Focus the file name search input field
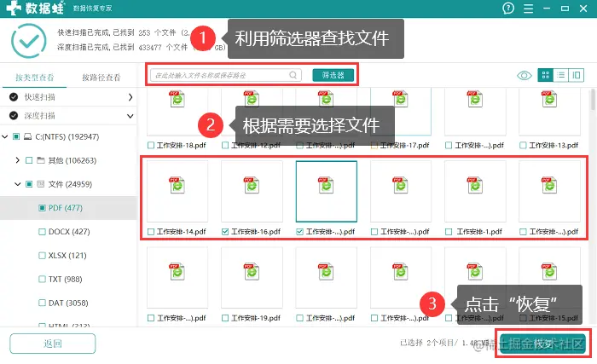The image size is (597, 364). click(x=226, y=75)
